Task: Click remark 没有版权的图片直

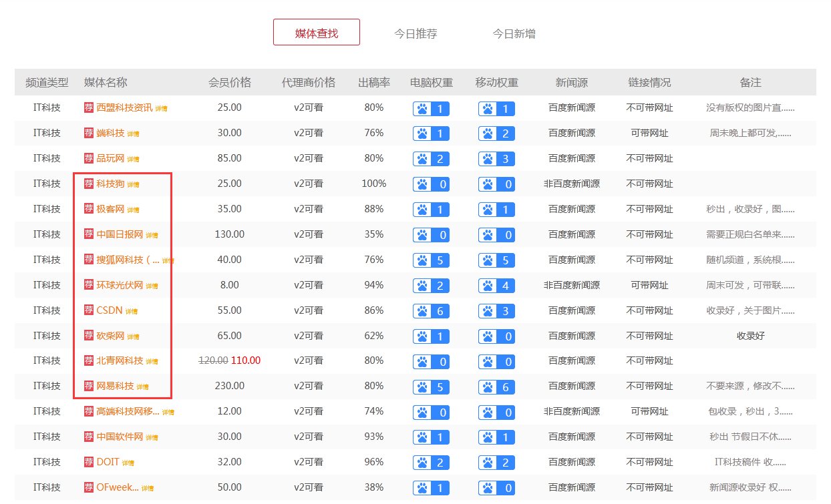Action: pyautogui.click(x=751, y=107)
